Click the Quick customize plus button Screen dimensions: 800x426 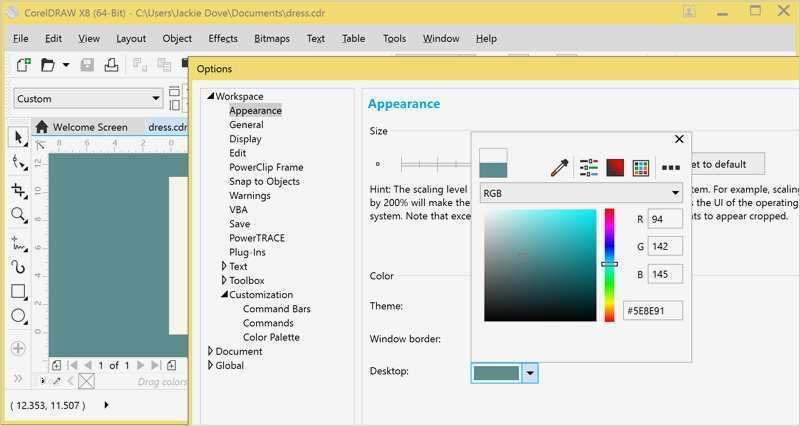pyautogui.click(x=18, y=348)
